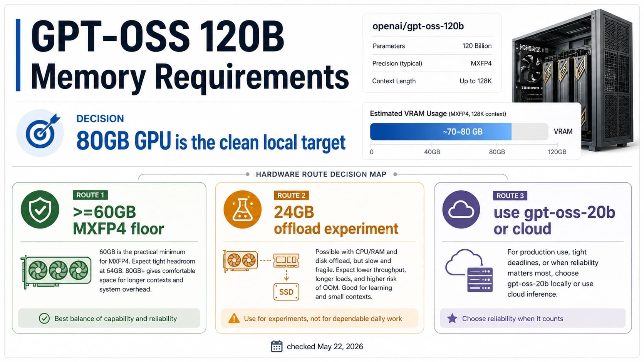The image size is (644, 362).
Task: Click the target bullseye decision icon
Action: click(40, 133)
